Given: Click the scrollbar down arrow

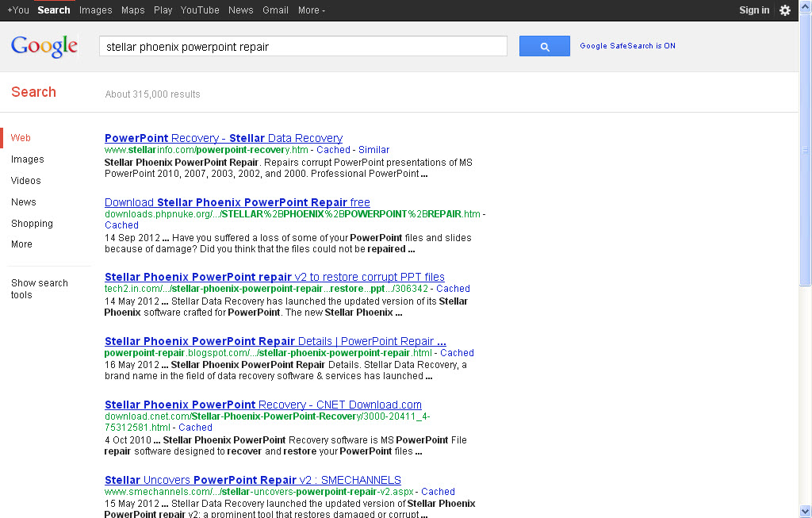Looking at the screenshot, I should tap(806, 512).
